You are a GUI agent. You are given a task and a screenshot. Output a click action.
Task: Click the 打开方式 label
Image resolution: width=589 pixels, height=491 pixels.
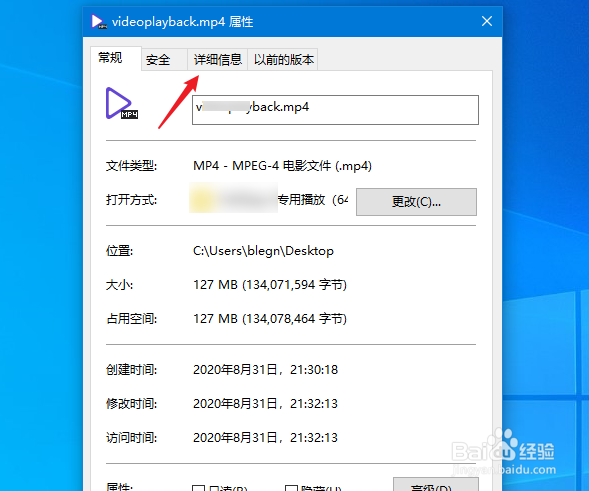point(131,199)
